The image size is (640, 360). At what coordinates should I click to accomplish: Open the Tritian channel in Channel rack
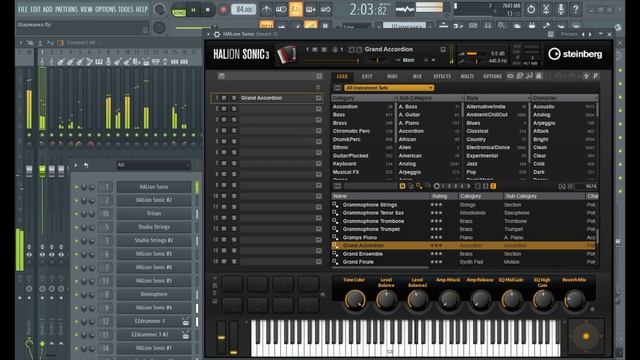coord(154,214)
